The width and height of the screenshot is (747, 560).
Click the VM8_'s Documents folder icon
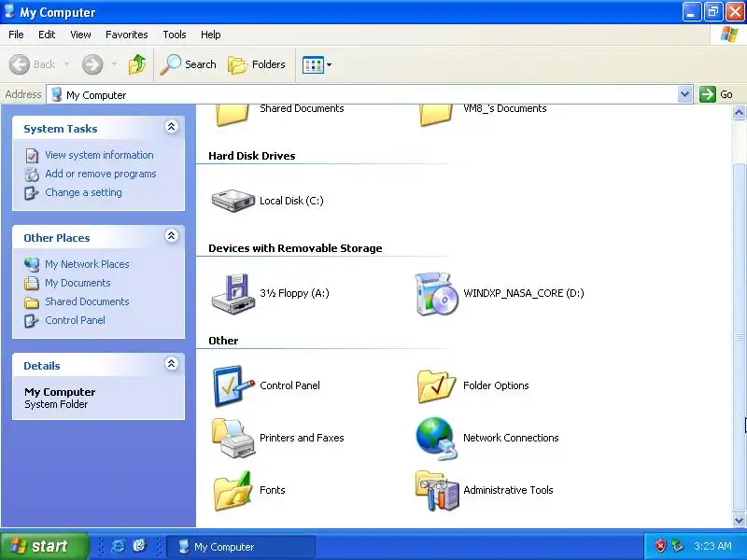tap(436, 115)
